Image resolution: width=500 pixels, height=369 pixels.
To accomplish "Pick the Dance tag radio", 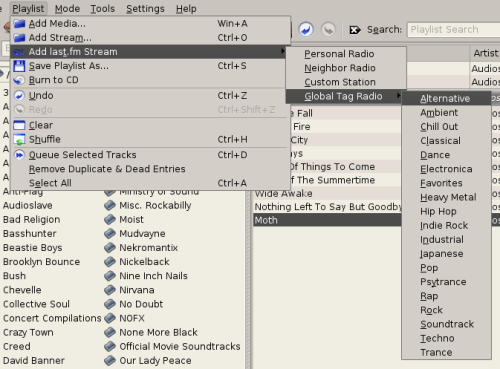I will [x=446, y=155].
